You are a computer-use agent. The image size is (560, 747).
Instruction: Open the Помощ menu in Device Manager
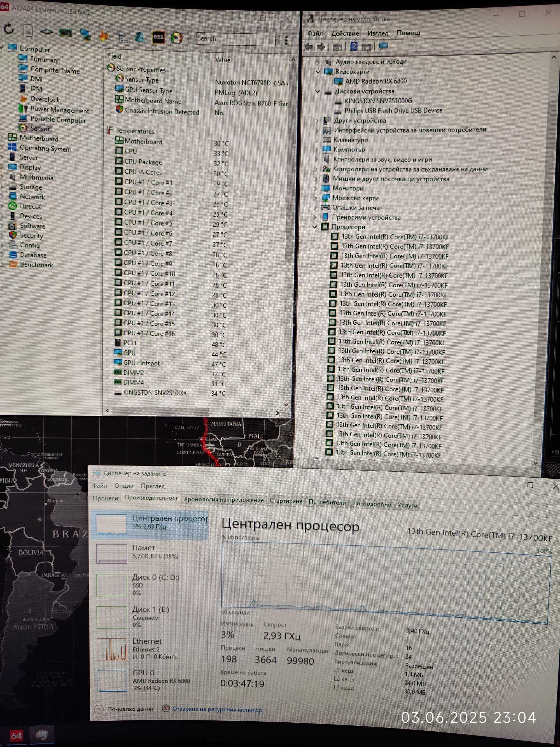click(409, 33)
